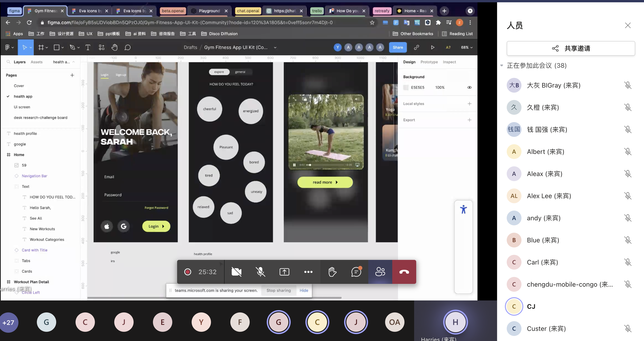Click the browser address bar URL
Screen dimensions: 644x341
pos(190,23)
